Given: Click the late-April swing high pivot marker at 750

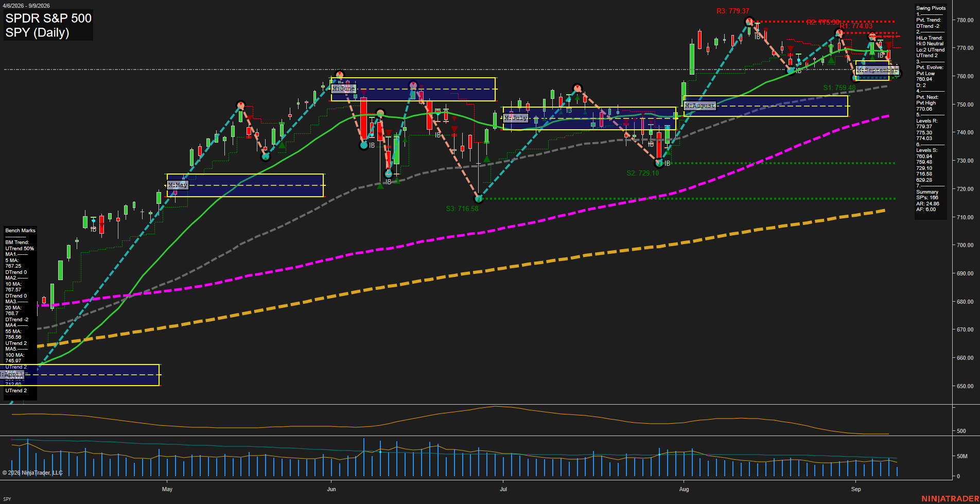Looking at the screenshot, I should [240, 105].
